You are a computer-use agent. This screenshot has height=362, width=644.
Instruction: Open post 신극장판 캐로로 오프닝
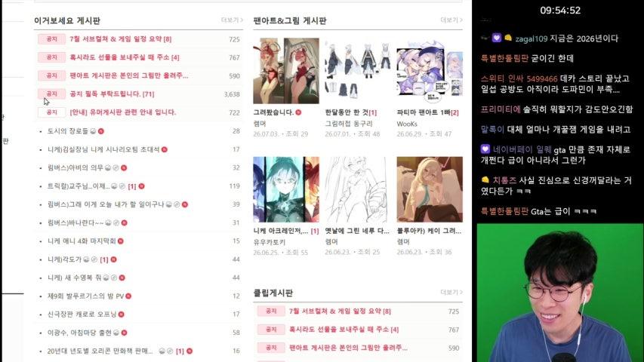tap(82, 314)
